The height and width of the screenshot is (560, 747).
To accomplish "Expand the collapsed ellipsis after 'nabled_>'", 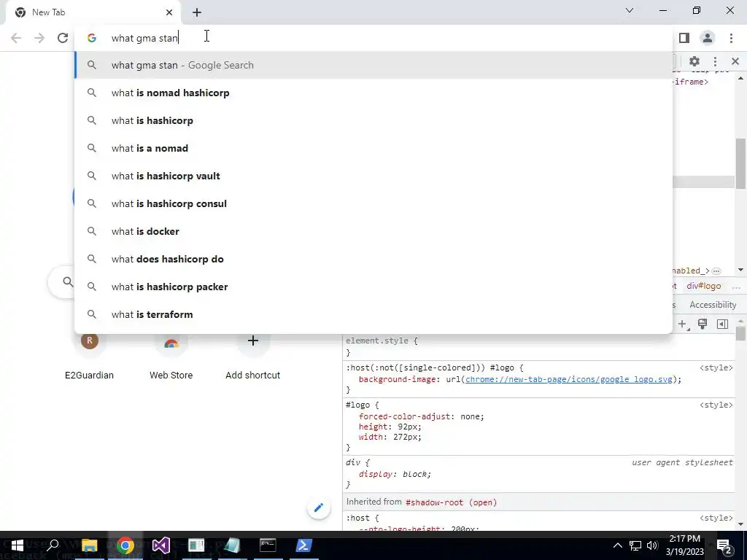I will 716,271.
